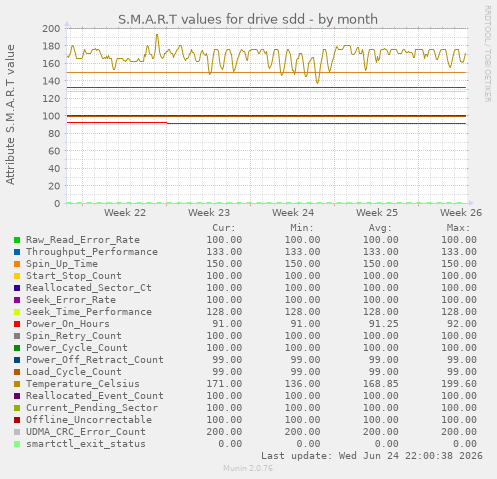Click the Raw_Read_Error_Rate legend label
Viewport: 497px width, 479px height.
coord(83,240)
